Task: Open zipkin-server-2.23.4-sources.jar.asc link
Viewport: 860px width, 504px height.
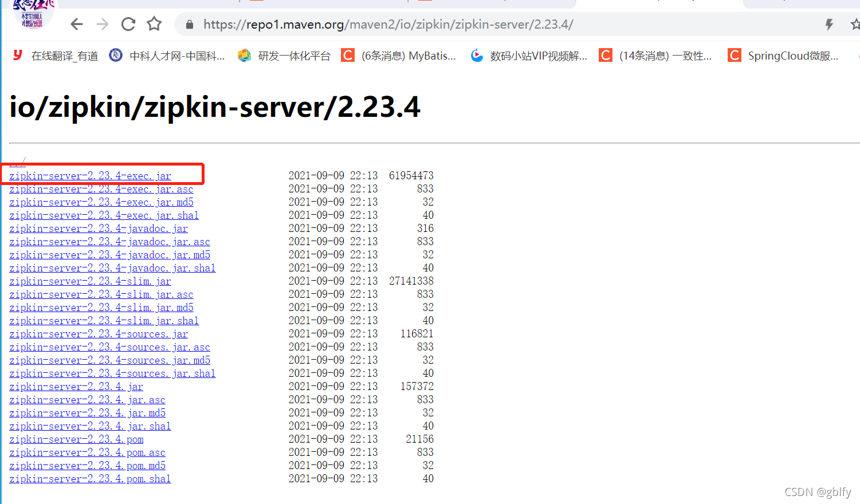Action: 109,347
